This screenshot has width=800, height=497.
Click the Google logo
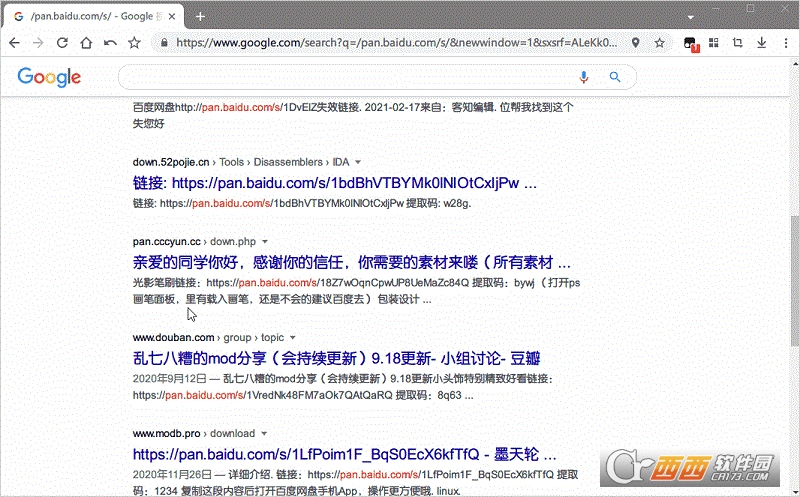coord(49,78)
